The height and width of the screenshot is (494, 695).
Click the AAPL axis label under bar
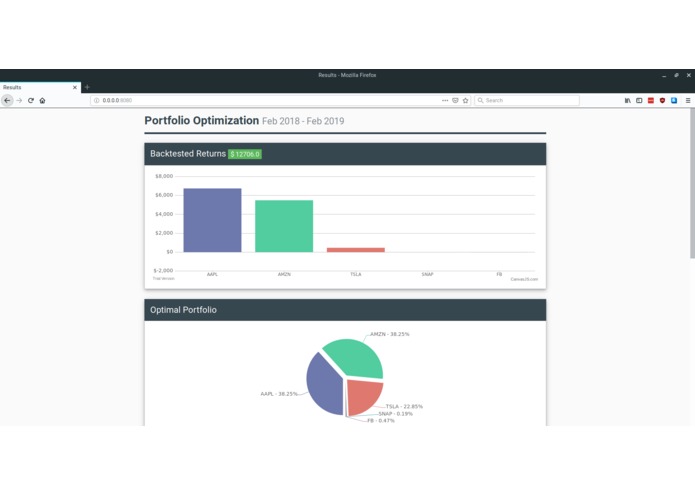(212, 274)
